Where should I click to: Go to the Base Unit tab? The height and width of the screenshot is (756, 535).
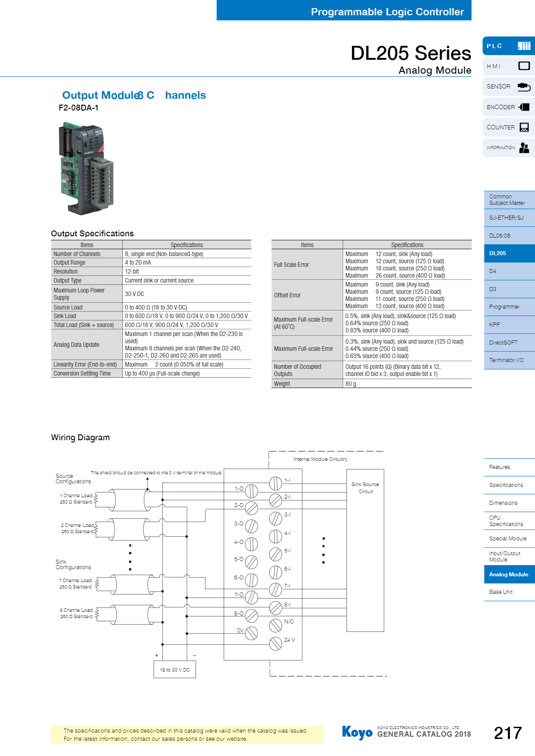coord(509,592)
